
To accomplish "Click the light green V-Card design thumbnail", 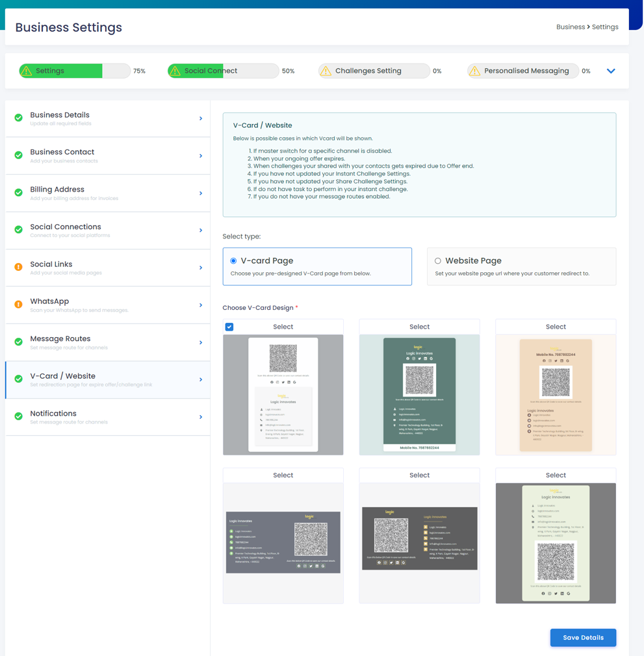I will pyautogui.click(x=556, y=543).
